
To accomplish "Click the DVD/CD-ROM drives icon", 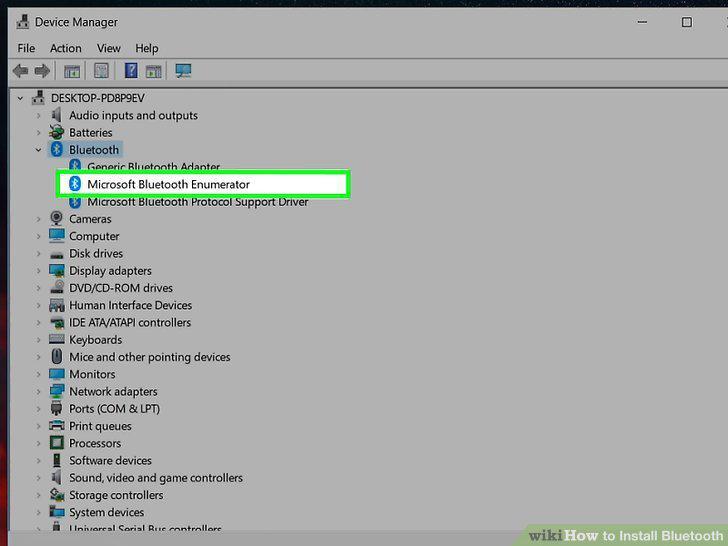I will [57, 287].
